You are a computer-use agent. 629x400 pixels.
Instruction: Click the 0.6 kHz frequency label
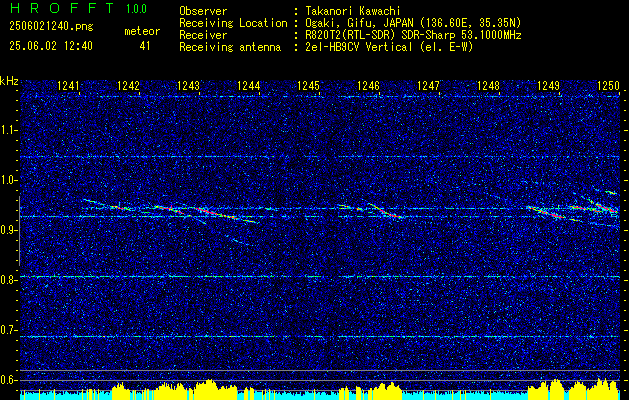[9, 380]
